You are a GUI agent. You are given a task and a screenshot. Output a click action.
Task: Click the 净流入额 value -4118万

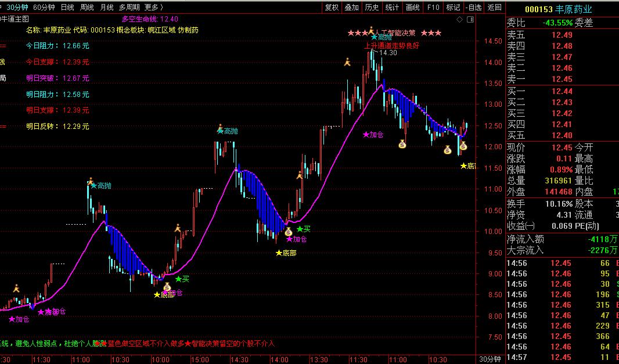coord(602,239)
